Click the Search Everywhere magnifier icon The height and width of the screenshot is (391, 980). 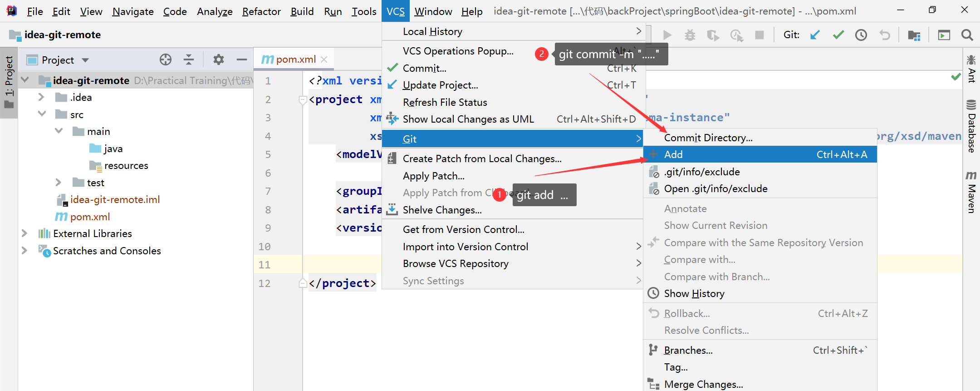coord(967,35)
